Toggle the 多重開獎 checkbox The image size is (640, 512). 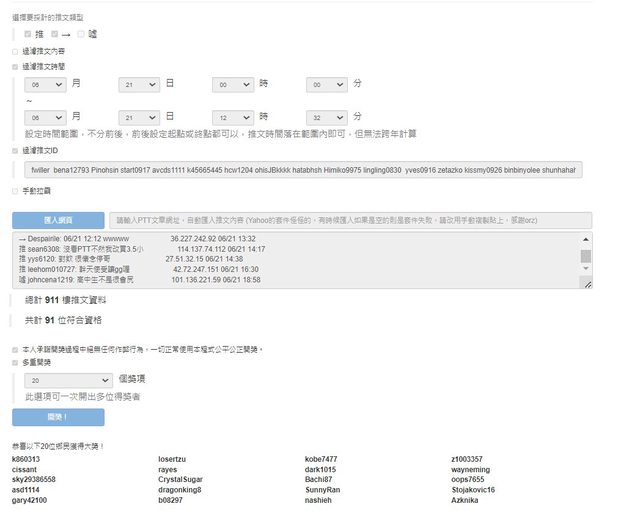click(14, 364)
